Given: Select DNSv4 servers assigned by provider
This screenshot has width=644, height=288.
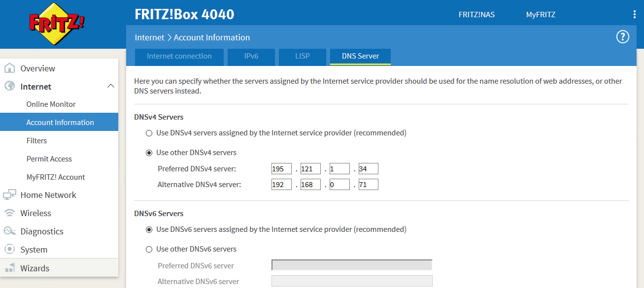Looking at the screenshot, I should pos(149,133).
